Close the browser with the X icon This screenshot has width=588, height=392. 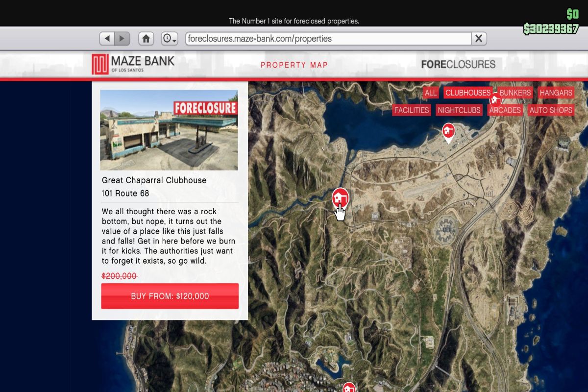[479, 38]
